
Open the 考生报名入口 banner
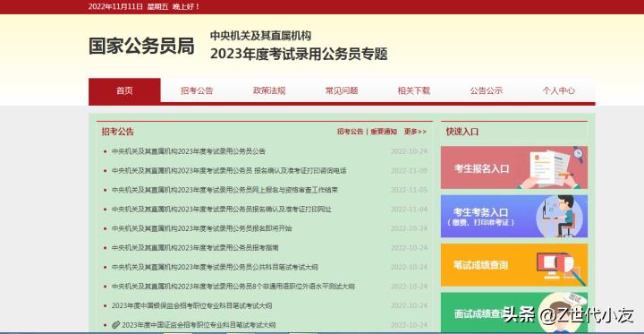(x=514, y=167)
